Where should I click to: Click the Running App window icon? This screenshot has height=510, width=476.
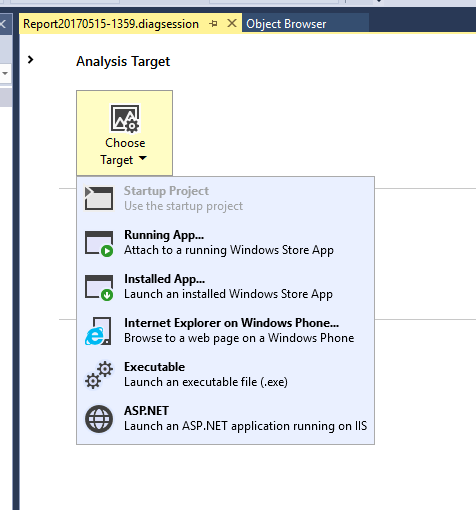point(99,243)
